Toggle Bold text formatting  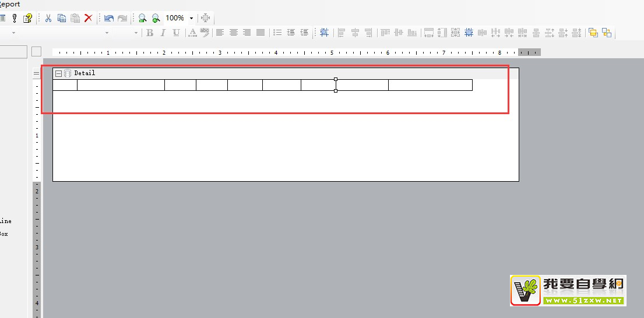tap(150, 33)
